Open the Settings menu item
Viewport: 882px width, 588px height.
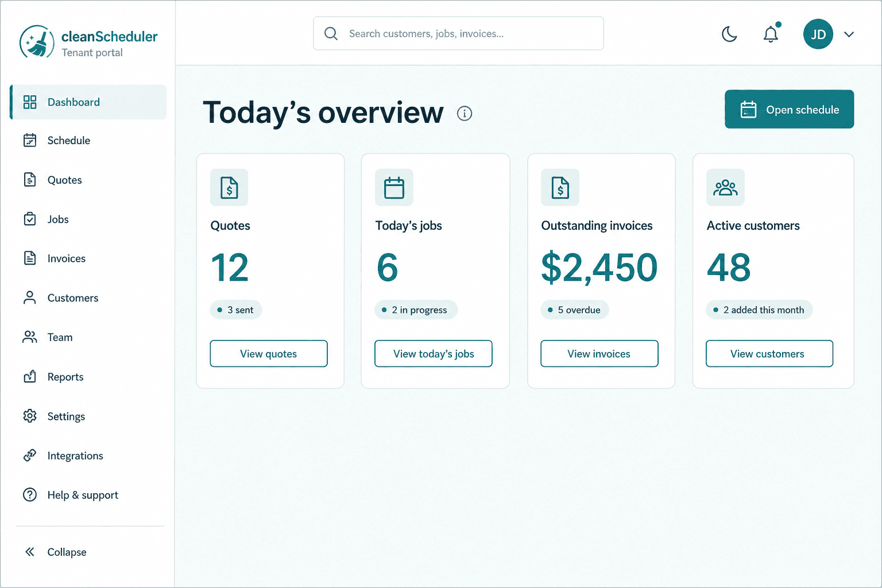click(x=88, y=416)
